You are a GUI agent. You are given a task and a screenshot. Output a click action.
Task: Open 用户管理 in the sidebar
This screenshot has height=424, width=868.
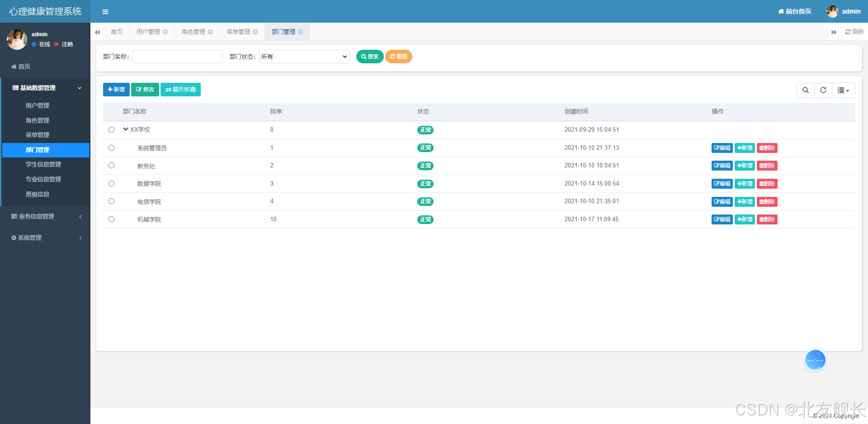point(38,105)
